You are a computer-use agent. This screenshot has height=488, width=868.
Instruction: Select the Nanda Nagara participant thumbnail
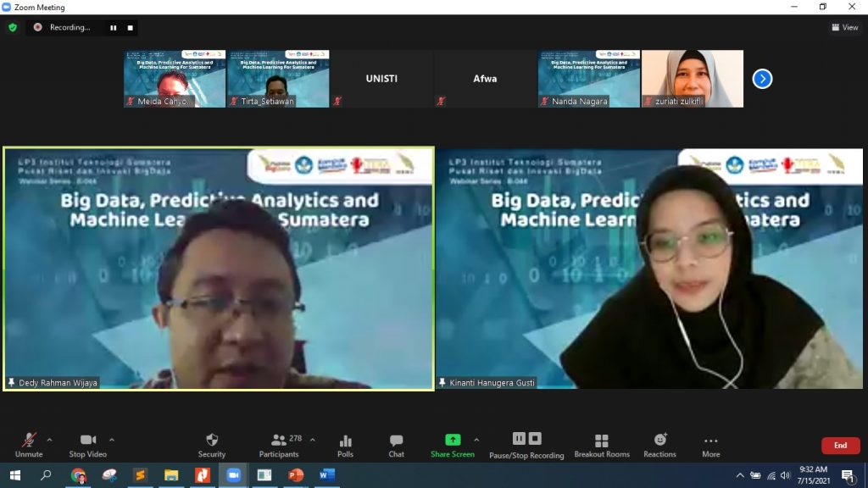589,79
